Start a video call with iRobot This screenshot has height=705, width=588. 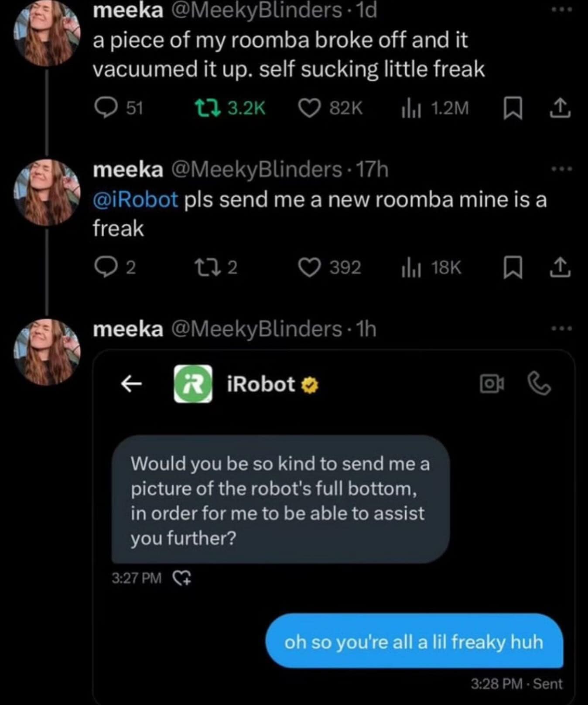click(x=491, y=384)
